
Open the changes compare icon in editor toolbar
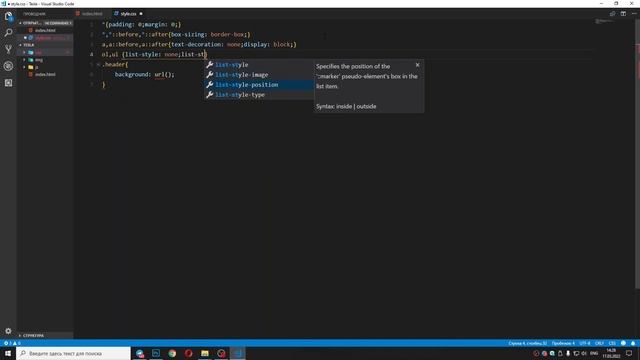tap(612, 14)
